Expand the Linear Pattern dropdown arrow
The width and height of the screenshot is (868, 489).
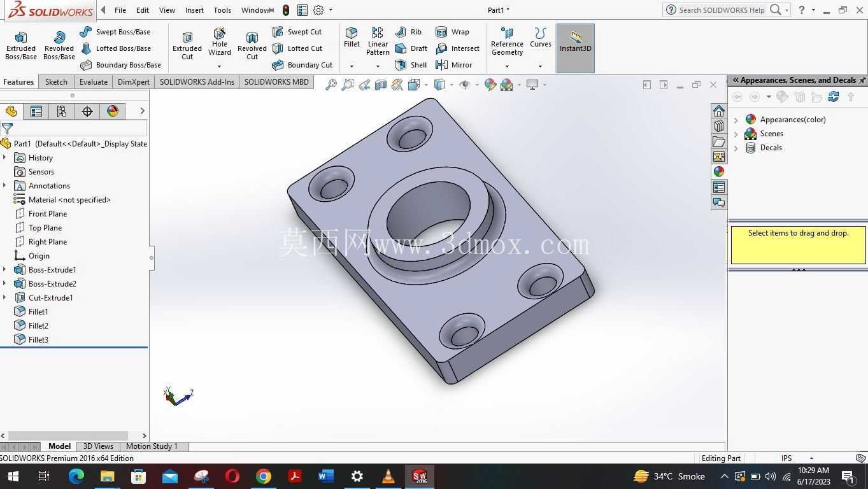[378, 66]
